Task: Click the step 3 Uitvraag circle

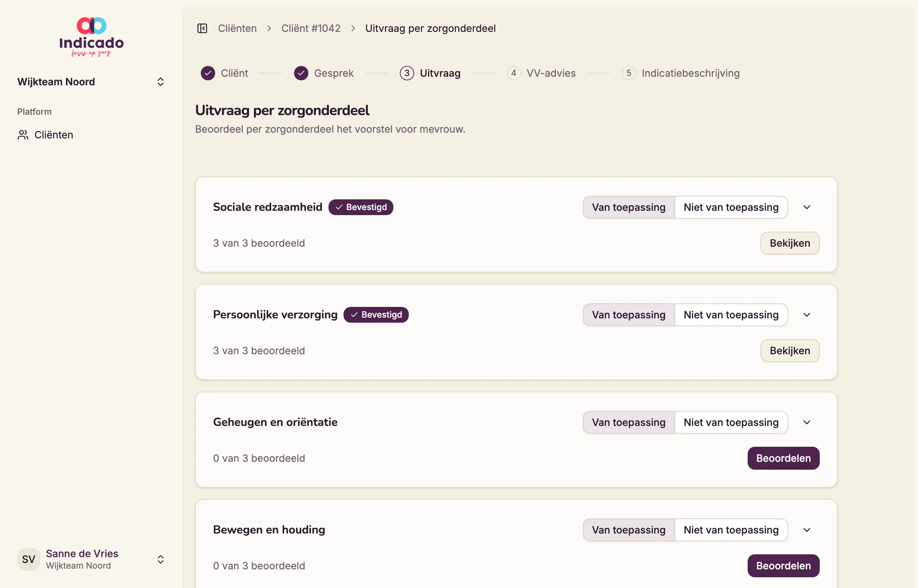Action: (x=407, y=73)
